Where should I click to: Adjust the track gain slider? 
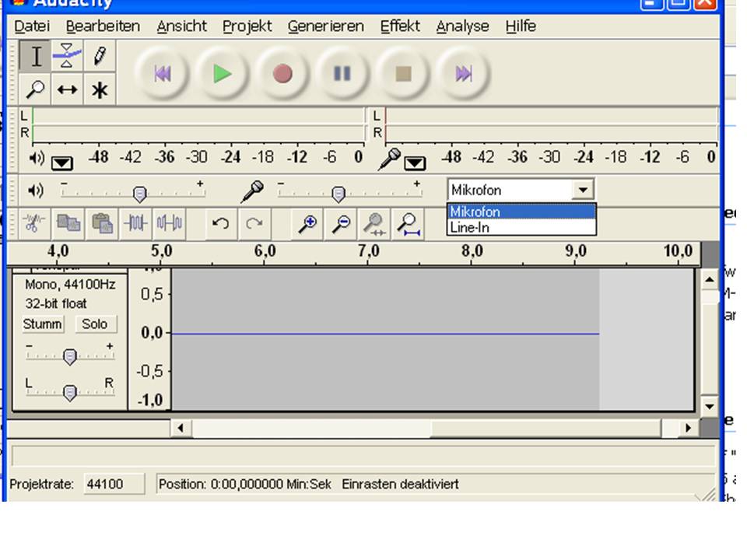(70, 357)
